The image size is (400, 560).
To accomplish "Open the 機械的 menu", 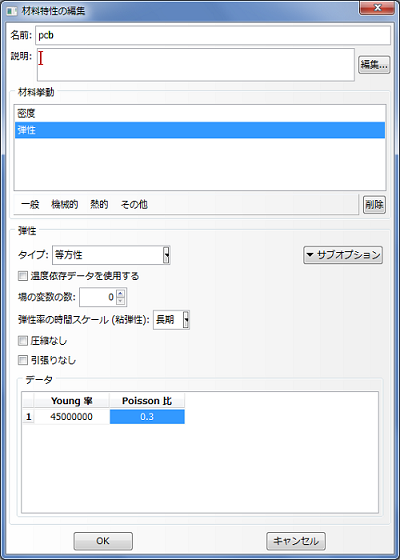I will [x=65, y=205].
